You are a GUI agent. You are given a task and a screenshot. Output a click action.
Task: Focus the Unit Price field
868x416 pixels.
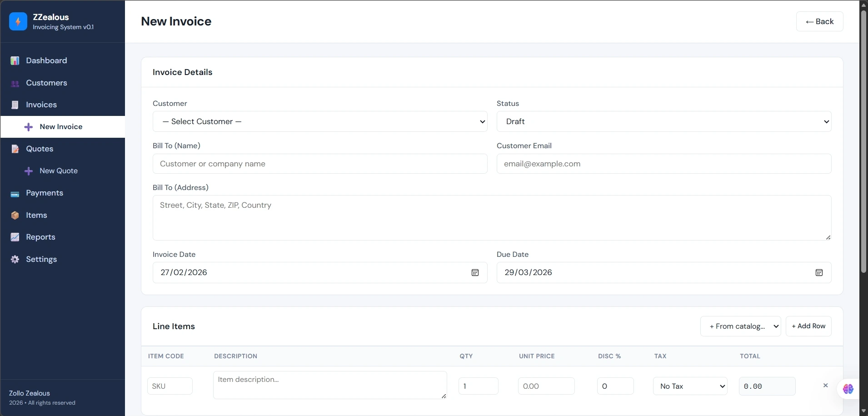point(546,386)
